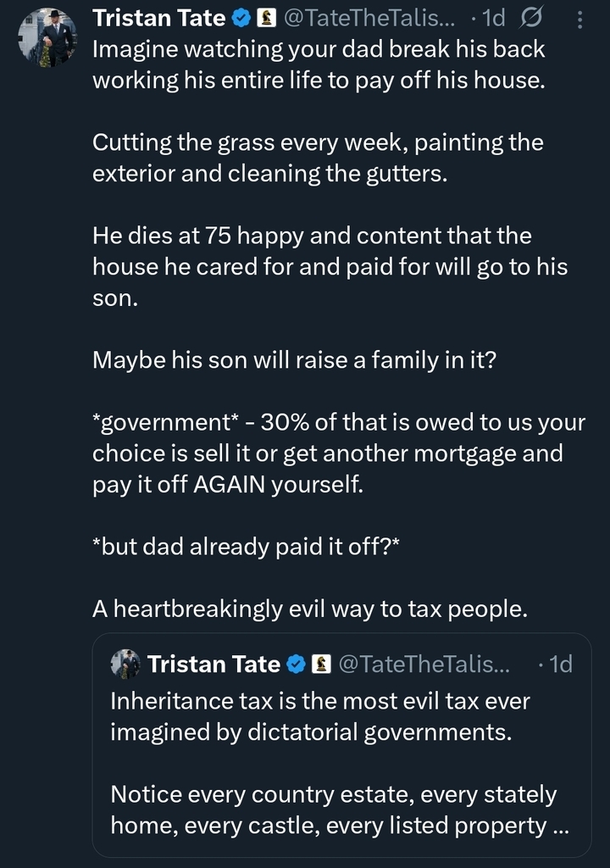Click the chess knight affiliate badge on main tweet
The width and height of the screenshot is (610, 868).
pos(266,17)
